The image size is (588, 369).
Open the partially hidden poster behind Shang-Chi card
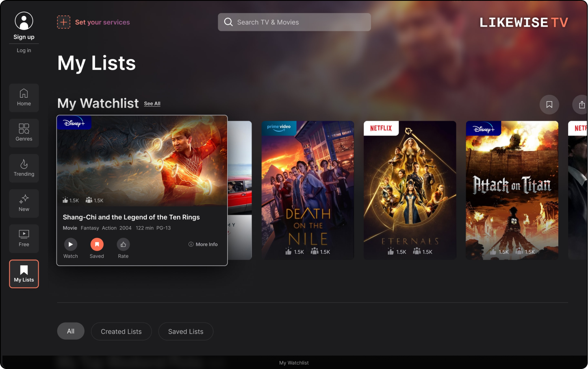click(x=240, y=190)
